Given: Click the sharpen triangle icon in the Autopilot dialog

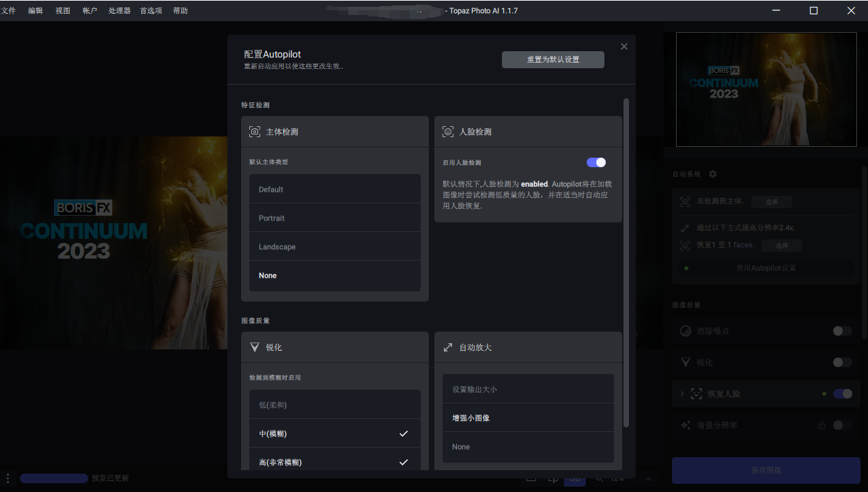Looking at the screenshot, I should (x=255, y=347).
